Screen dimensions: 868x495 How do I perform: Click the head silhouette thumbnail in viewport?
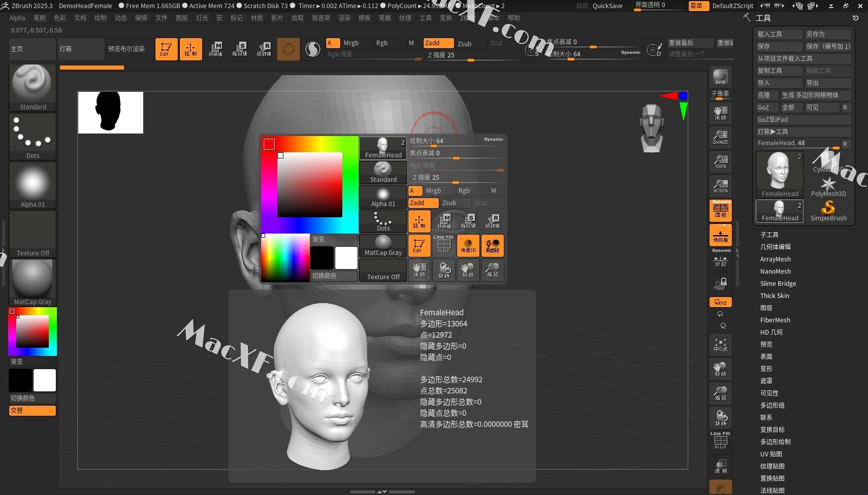pos(111,112)
